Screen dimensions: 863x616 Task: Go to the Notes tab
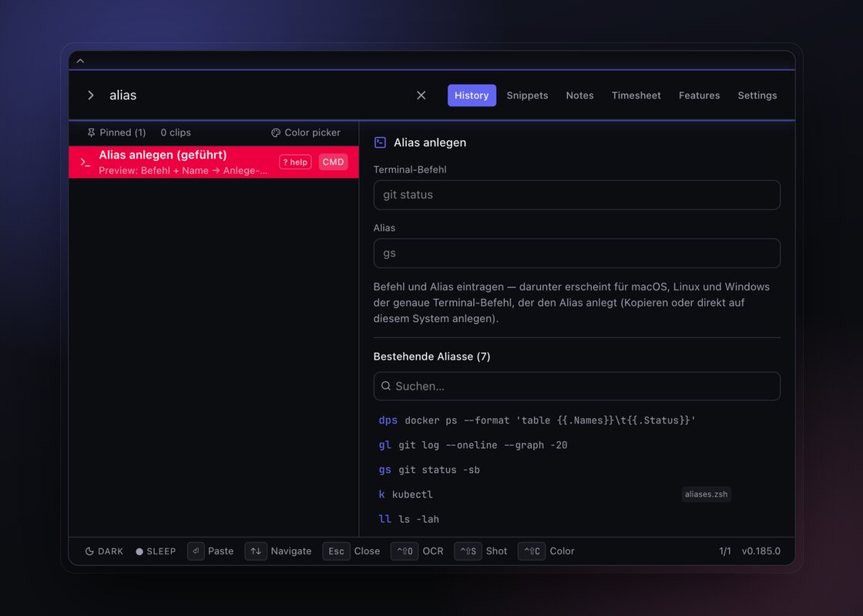(x=579, y=95)
